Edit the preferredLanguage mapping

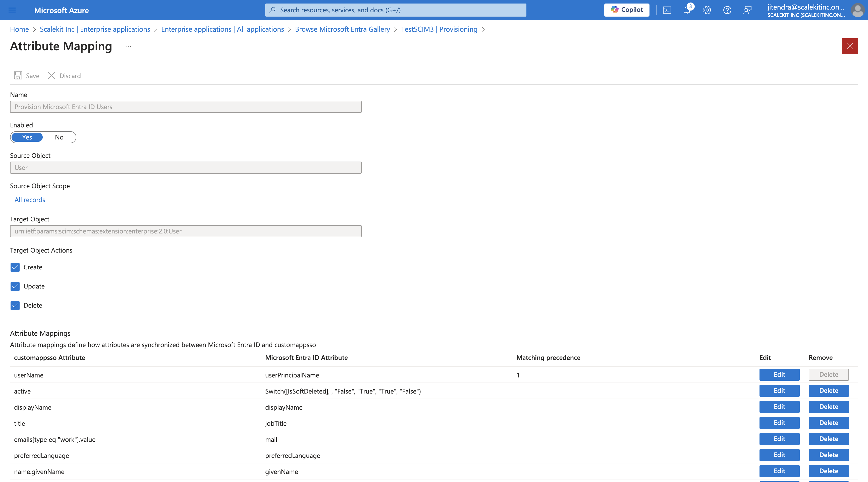779,455
